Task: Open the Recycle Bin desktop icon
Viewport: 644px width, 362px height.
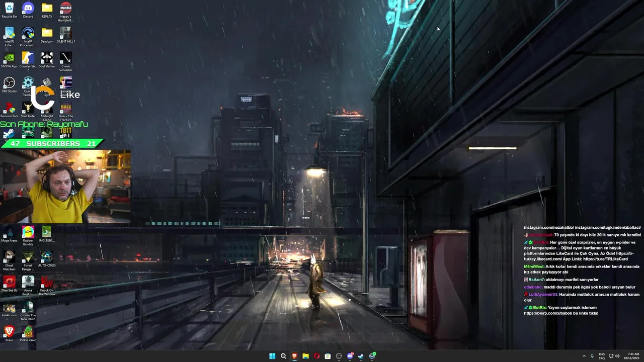Action: (9, 11)
